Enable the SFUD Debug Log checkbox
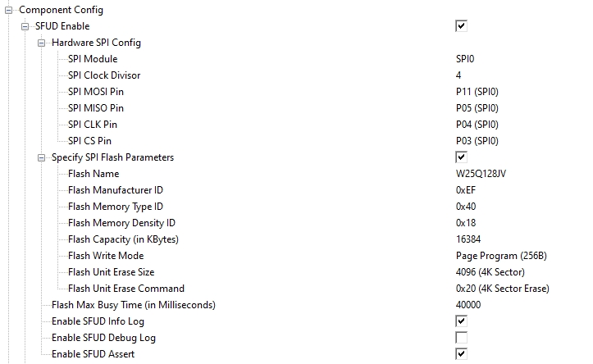Screen dimensions: 593x364 (461, 338)
